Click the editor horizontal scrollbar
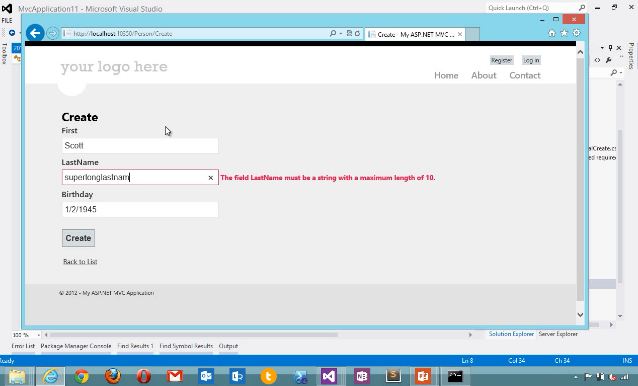The width and height of the screenshot is (638, 386). (194, 335)
